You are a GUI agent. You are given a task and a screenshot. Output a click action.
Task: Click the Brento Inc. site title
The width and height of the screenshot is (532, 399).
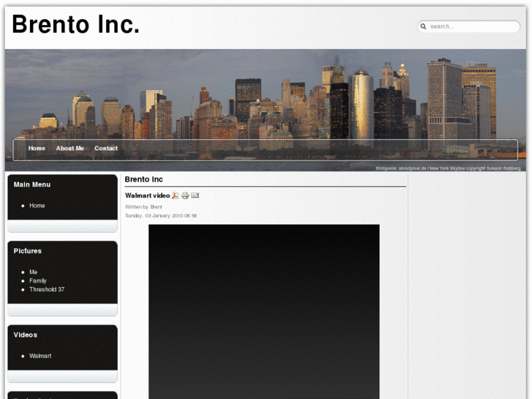[x=75, y=24]
